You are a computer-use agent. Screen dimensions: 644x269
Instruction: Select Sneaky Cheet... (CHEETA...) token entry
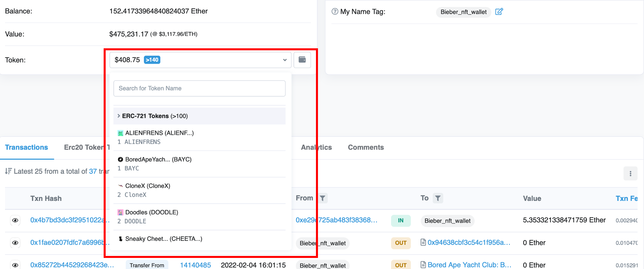(x=200, y=239)
